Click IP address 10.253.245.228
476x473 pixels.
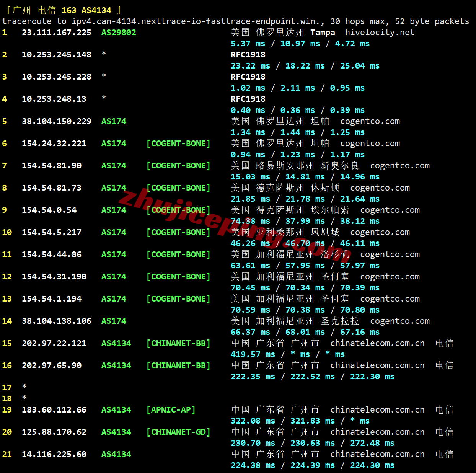[x=57, y=77]
